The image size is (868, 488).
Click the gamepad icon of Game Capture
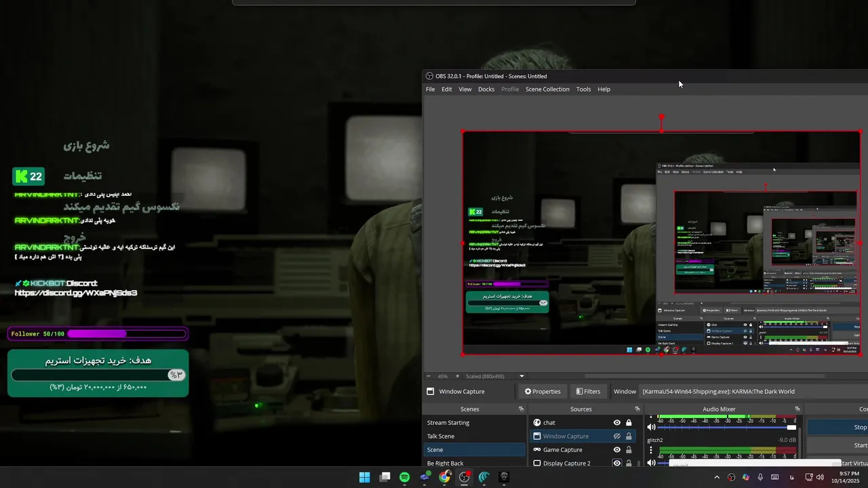tap(537, 450)
